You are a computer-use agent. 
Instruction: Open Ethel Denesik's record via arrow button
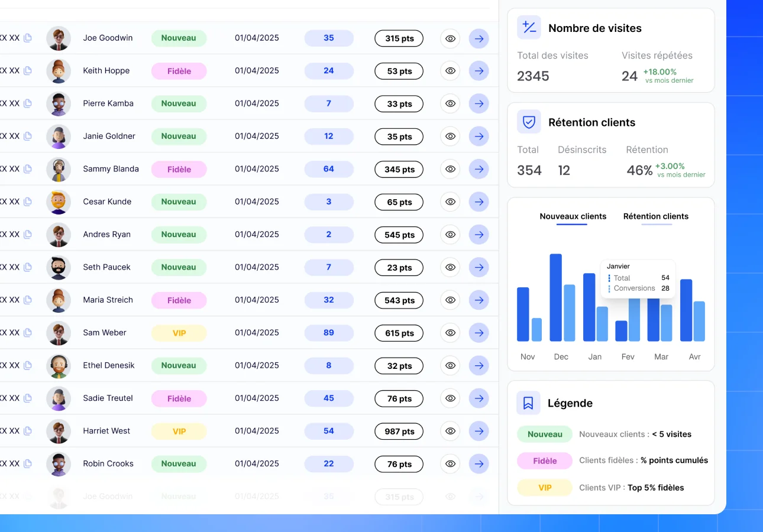click(x=479, y=366)
